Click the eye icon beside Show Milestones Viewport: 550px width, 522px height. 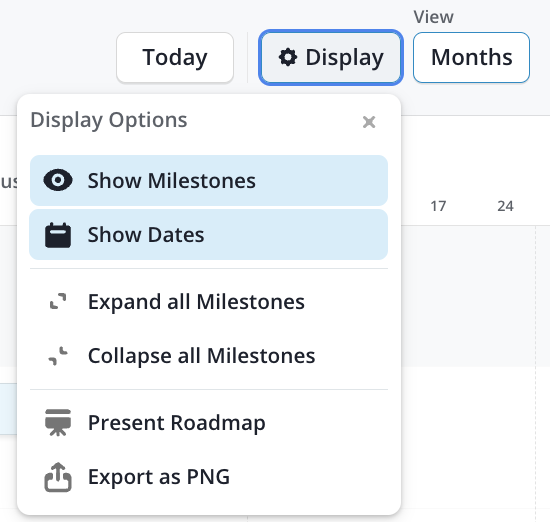tap(58, 180)
